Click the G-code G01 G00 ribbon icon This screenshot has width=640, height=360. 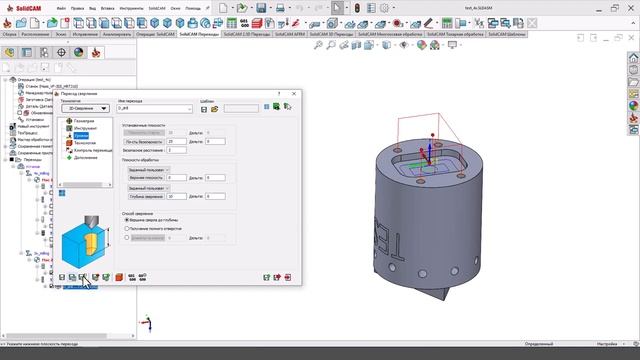[x=244, y=23]
